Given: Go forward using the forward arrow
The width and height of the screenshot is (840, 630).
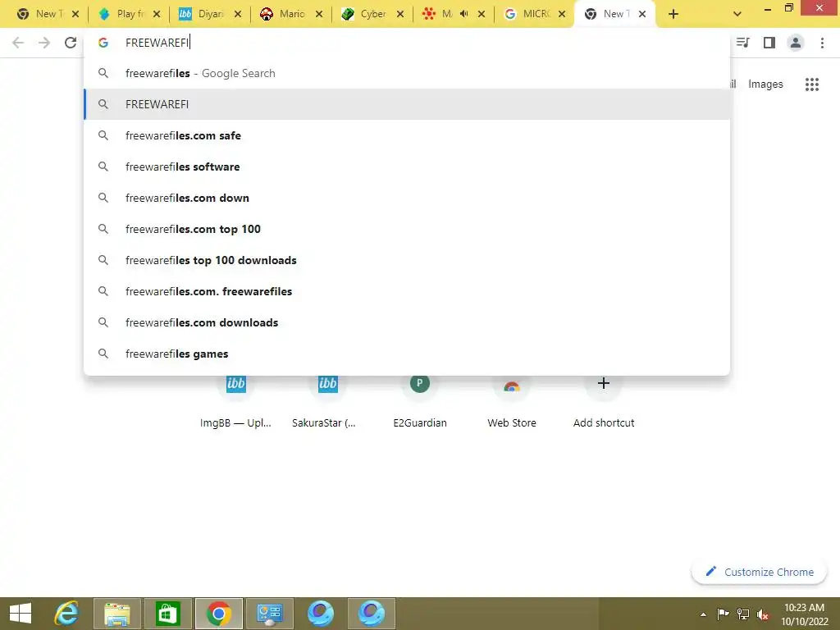Looking at the screenshot, I should coord(44,43).
